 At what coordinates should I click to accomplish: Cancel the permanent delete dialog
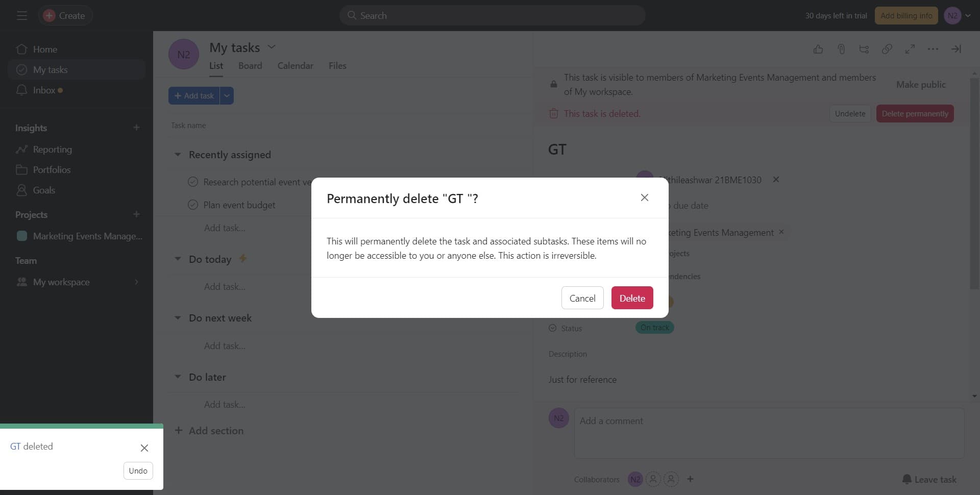pos(582,298)
